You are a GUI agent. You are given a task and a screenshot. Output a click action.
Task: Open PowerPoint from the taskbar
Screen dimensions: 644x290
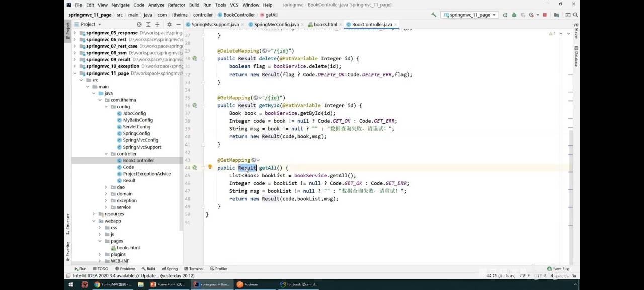169,284
